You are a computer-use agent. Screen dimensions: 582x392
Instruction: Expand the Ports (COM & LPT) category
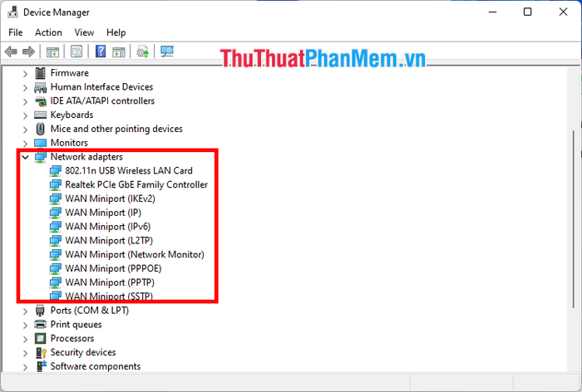(x=25, y=311)
